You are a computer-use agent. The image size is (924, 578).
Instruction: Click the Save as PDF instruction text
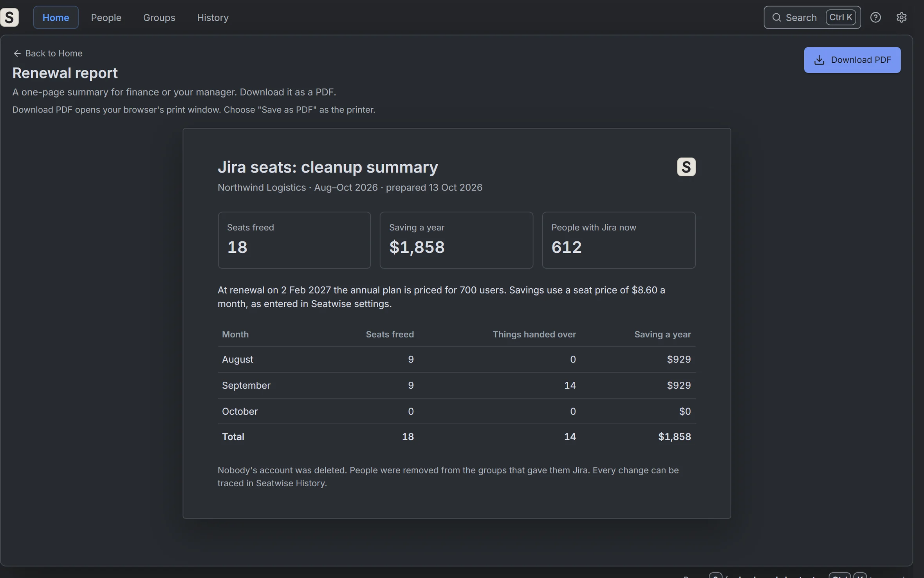point(193,110)
